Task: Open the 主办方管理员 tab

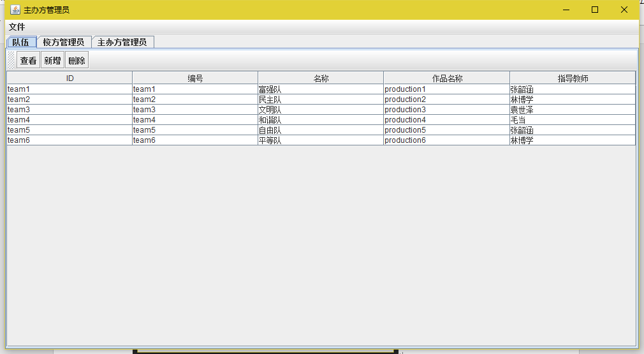Action: 122,42
